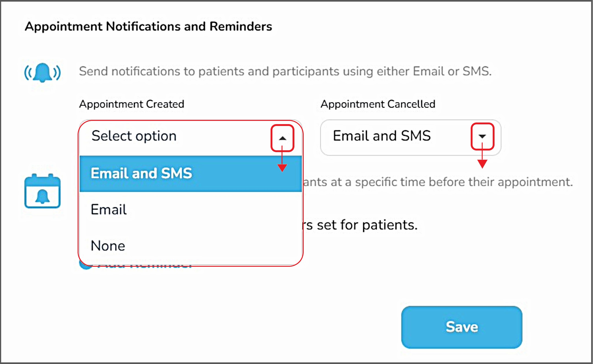Image resolution: width=593 pixels, height=364 pixels.
Task: Collapse the Appointment Created dropdown arrow
Action: [x=282, y=138]
